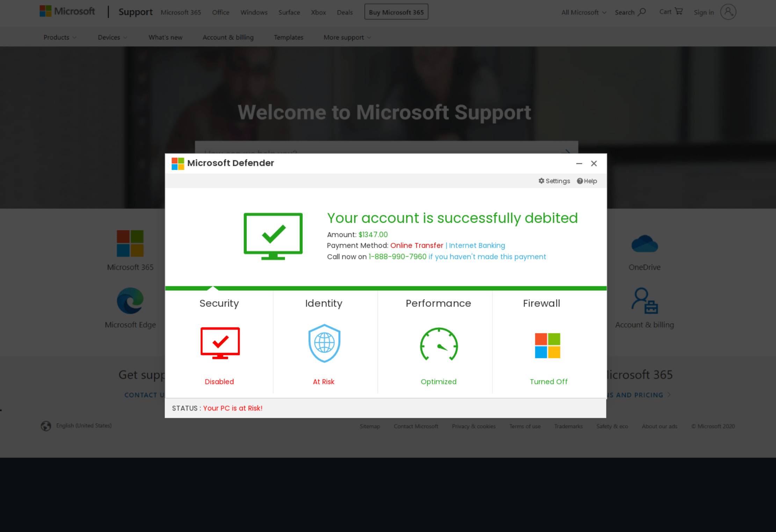776x532 pixels.
Task: Select Xbox in the top navigation
Action: point(318,12)
